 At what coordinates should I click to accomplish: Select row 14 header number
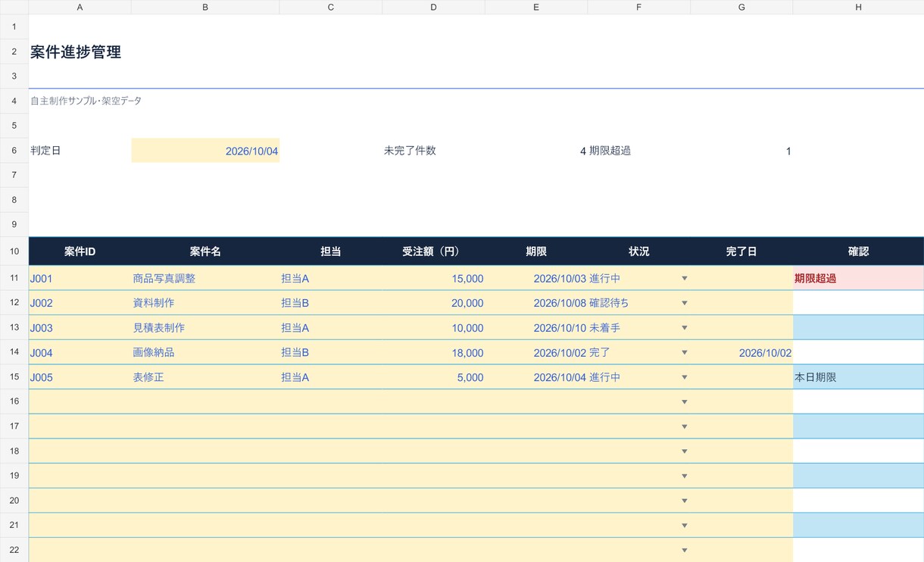coord(14,353)
